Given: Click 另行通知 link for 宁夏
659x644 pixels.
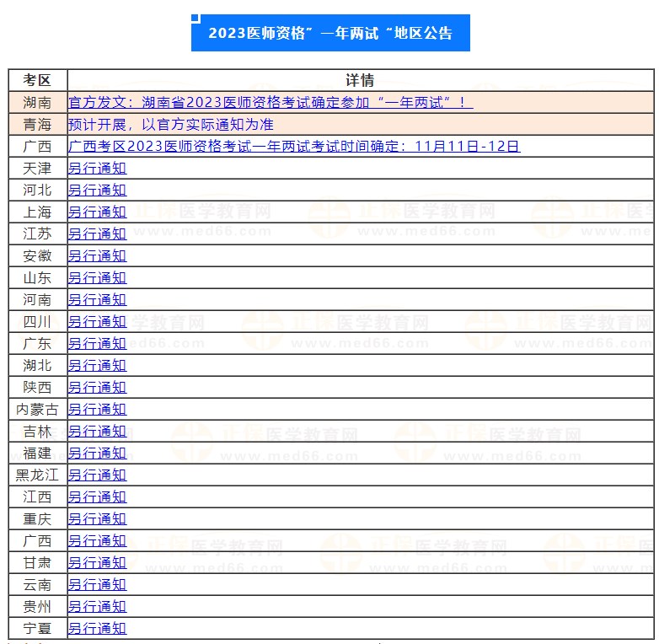Looking at the screenshot, I should [x=97, y=629].
